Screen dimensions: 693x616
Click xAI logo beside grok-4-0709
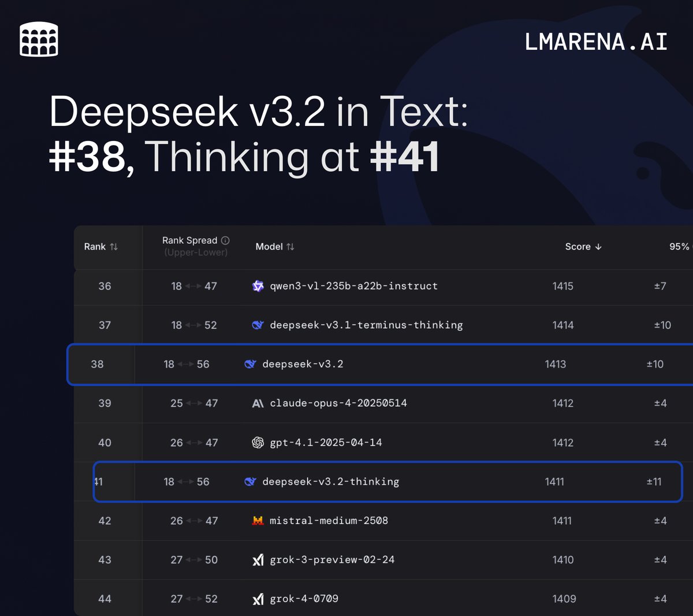click(258, 599)
